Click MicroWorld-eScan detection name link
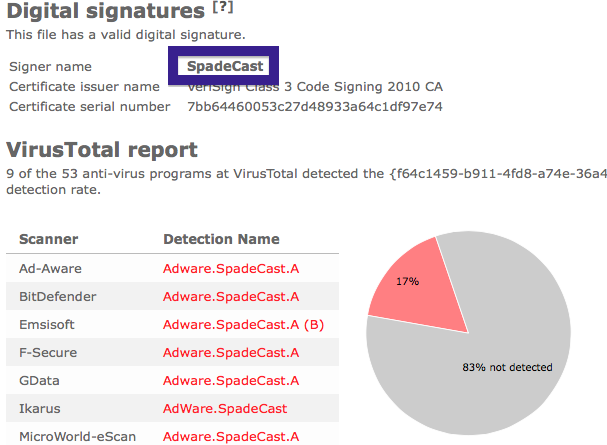The height and width of the screenshot is (445, 607). coord(231,436)
